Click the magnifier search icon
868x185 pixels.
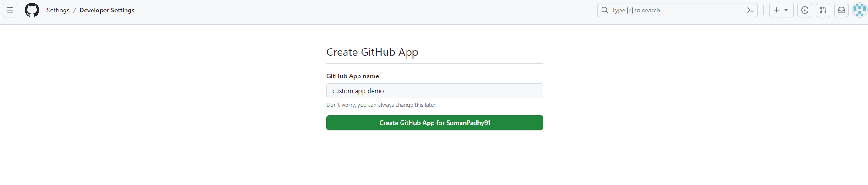tap(605, 10)
